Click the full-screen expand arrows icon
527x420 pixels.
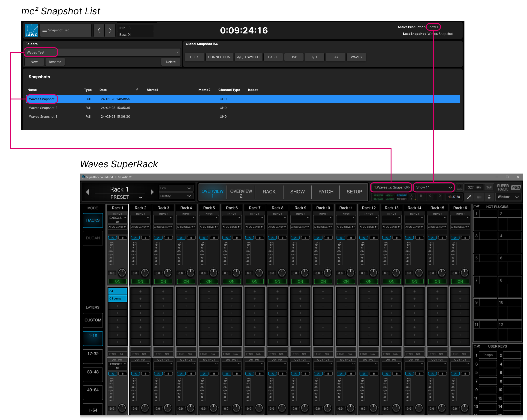point(469,197)
